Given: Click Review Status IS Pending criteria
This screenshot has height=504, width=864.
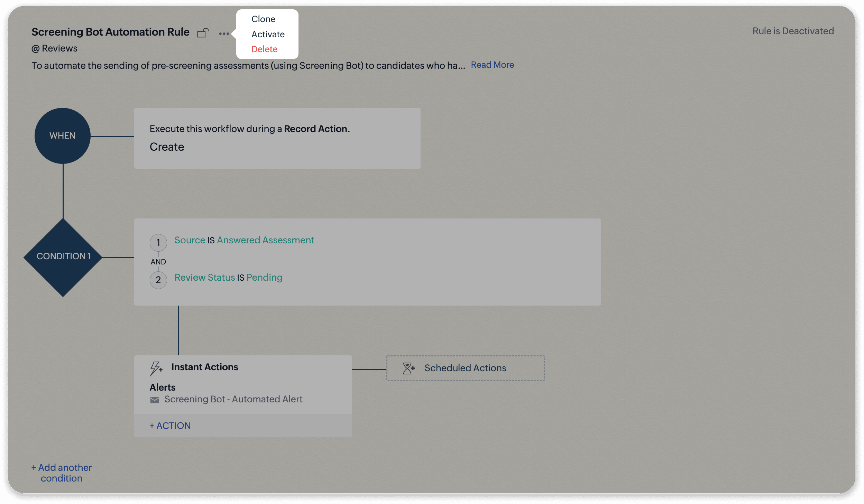Looking at the screenshot, I should (x=228, y=277).
